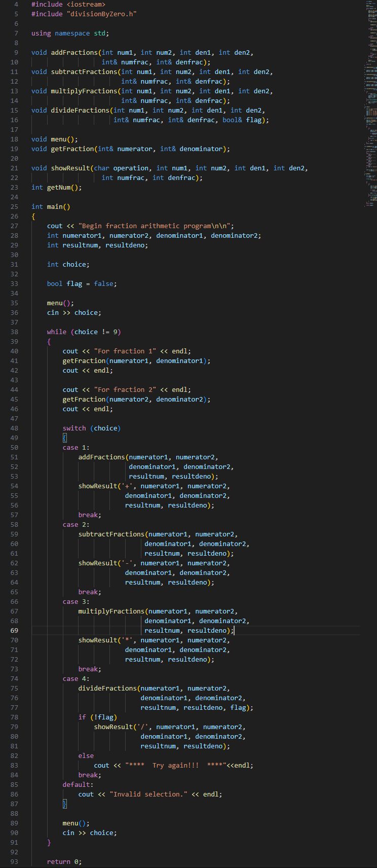Click the "case 4:" label
377x868 pixels.
pos(77,678)
